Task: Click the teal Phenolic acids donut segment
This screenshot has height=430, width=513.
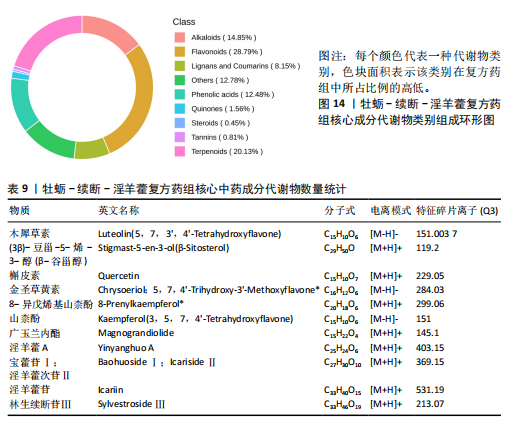Action: (x=23, y=103)
